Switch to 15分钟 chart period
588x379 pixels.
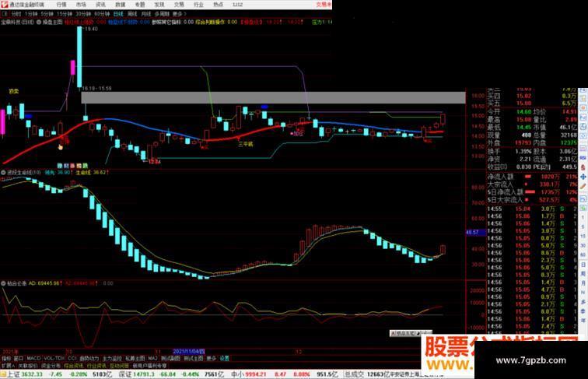[64, 14]
